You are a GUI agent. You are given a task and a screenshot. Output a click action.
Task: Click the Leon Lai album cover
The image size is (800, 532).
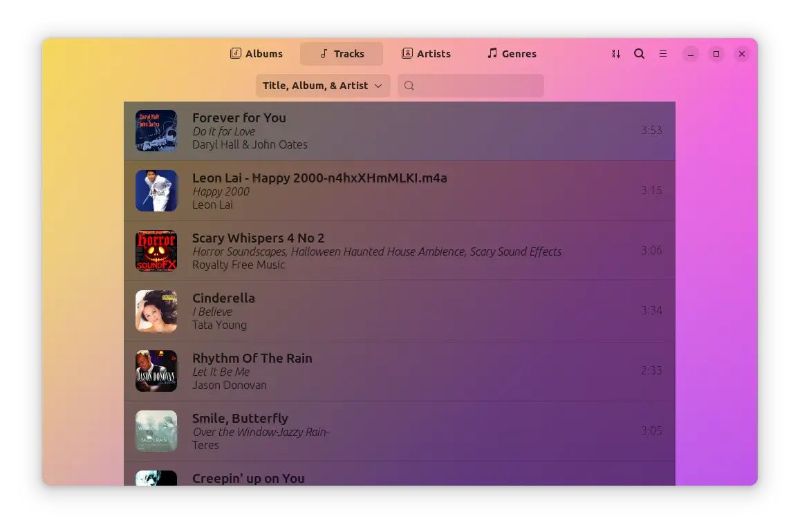pyautogui.click(x=156, y=191)
